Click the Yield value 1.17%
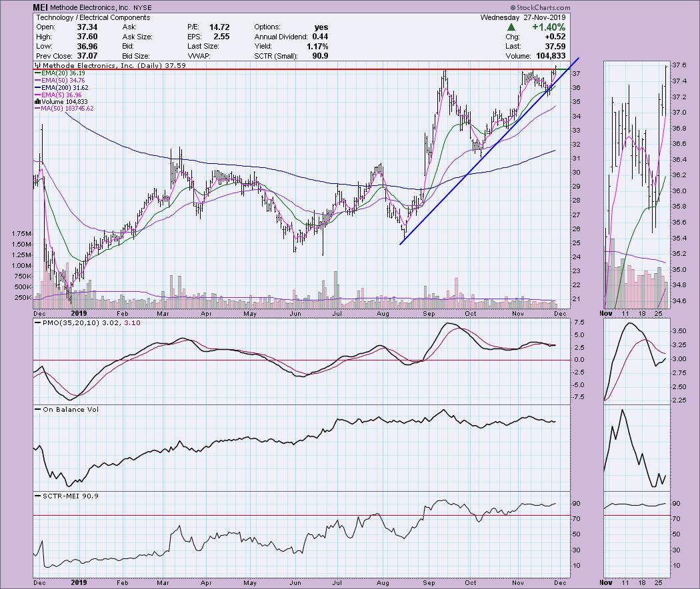The height and width of the screenshot is (589, 700). click(317, 47)
